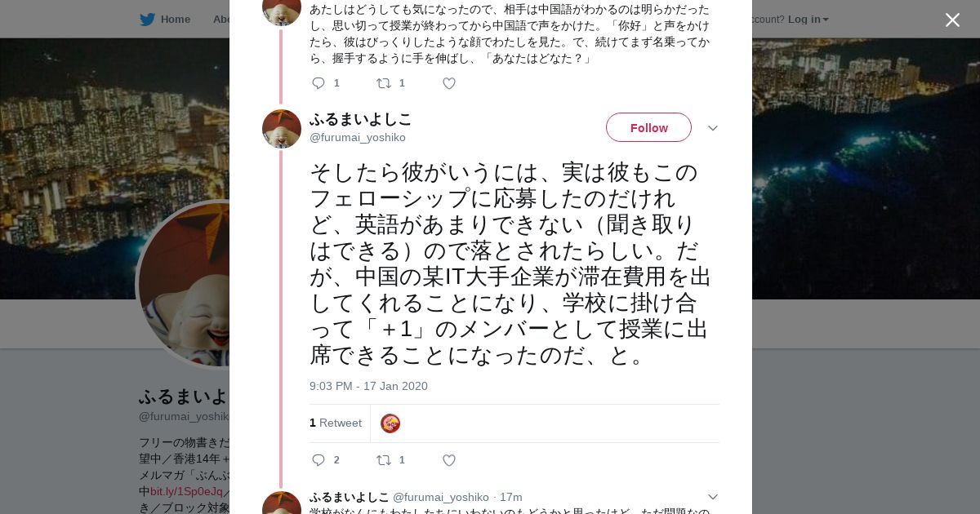Open the bit.ly/1Sp0eJq link in the bio
Viewport: 980px width, 514px height.
(186, 491)
